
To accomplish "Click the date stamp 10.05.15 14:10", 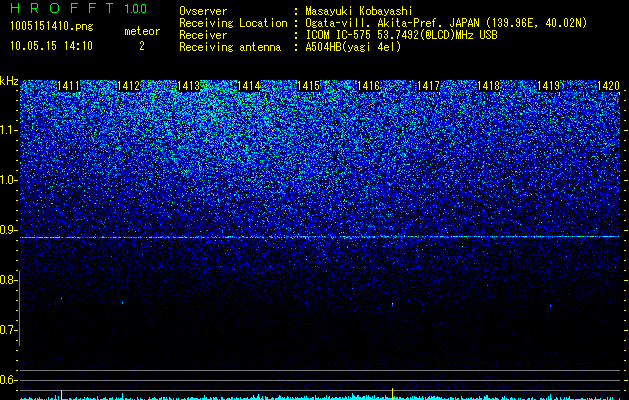I will tap(51, 46).
